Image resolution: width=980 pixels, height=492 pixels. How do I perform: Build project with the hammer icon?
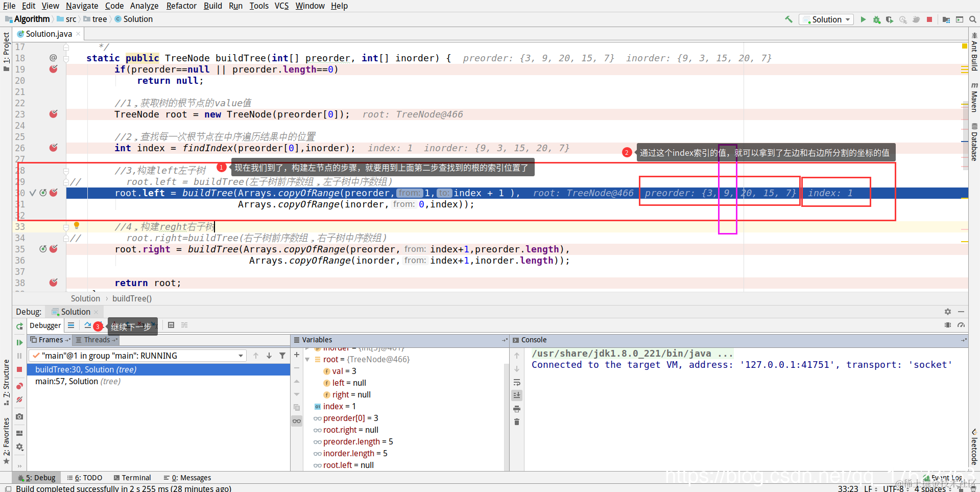coord(788,19)
